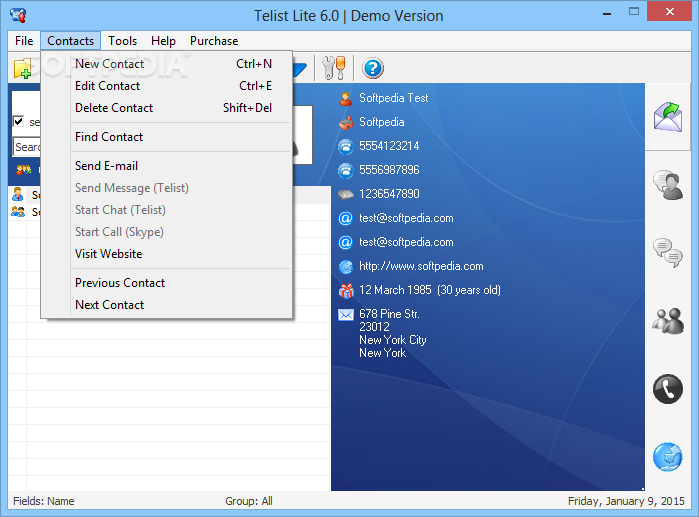Minimize the Telist Lite window
The image size is (699, 517).
607,13
